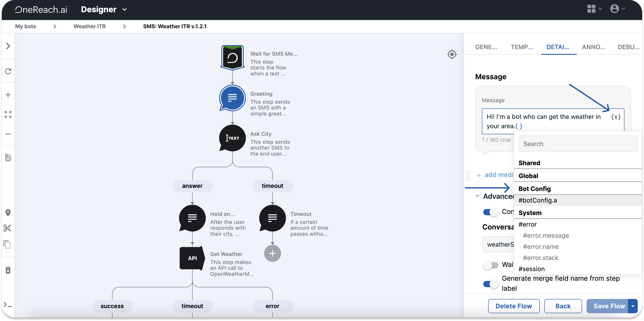This screenshot has width=644, height=321.
Task: Open the apps grid menu in the top bar
Action: pos(592,9)
